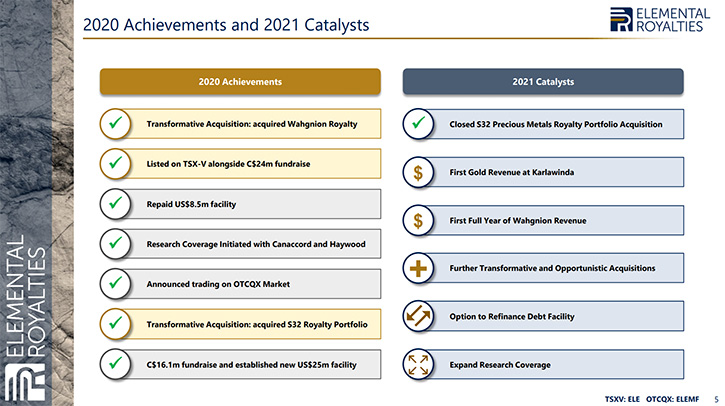
Task: Click the vertical Elemental Royalties sidebar logo
Action: 26,318
